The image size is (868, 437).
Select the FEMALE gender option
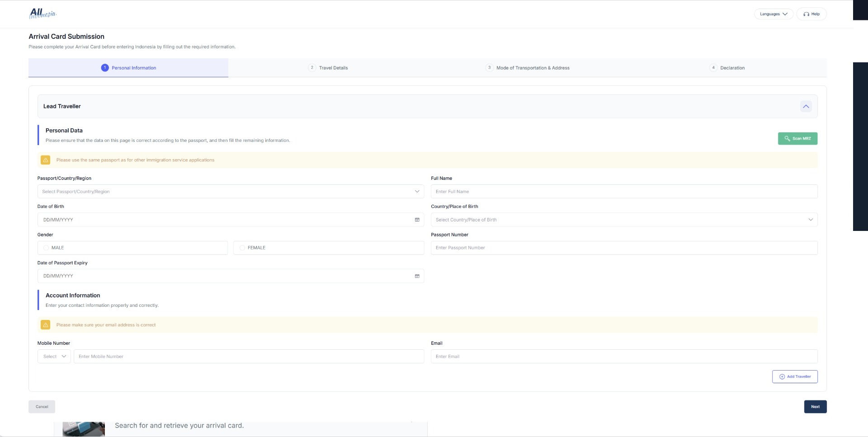(x=242, y=248)
